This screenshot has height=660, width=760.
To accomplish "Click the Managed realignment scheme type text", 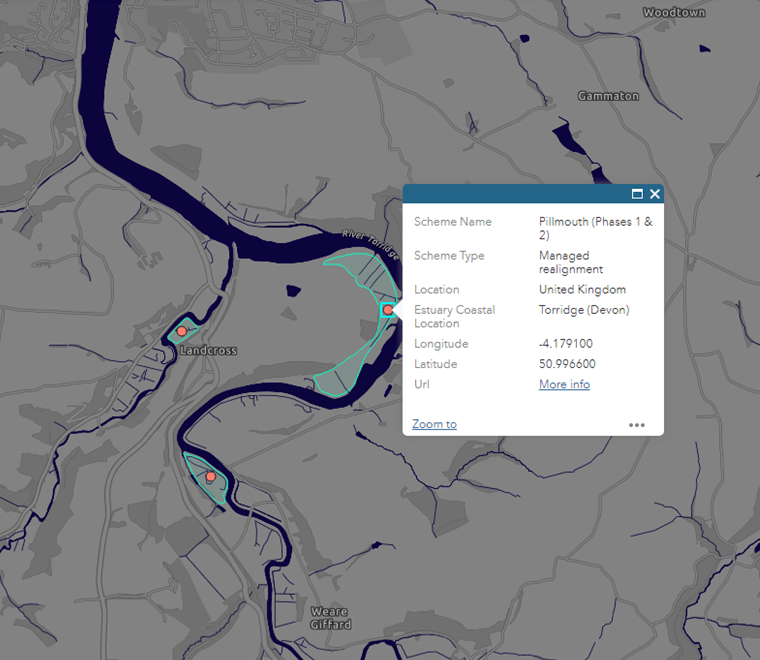I will coord(570,262).
